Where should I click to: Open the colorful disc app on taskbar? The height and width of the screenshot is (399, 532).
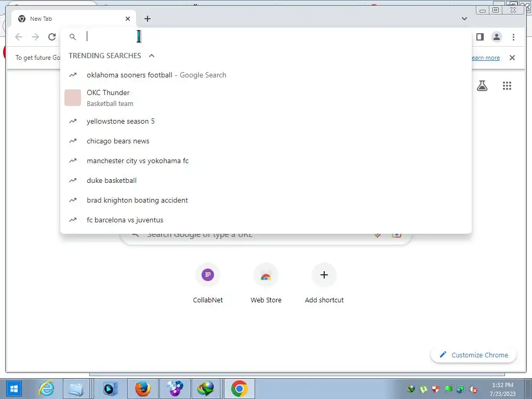point(175,389)
